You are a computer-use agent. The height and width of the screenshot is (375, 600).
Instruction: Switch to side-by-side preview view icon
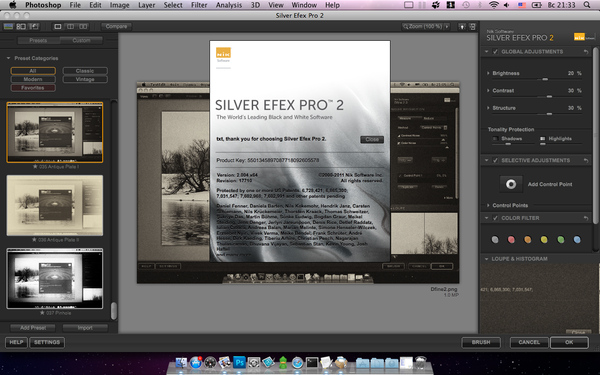tap(83, 27)
